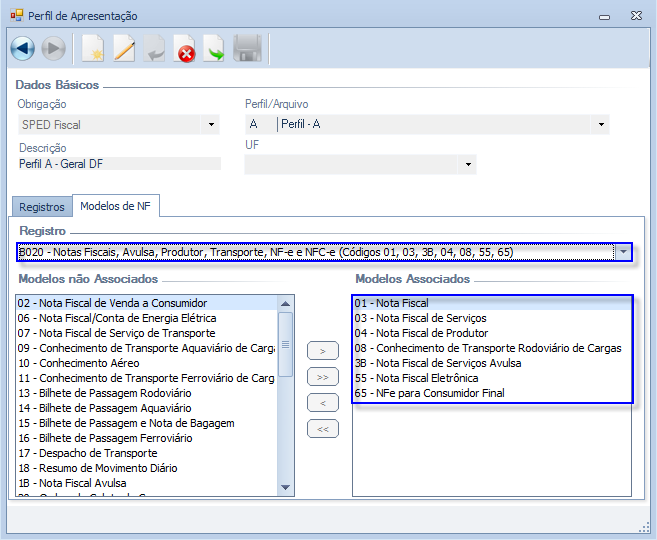Switch to the Registros tab
Viewport: 657px width, 540px height.
tap(42, 207)
